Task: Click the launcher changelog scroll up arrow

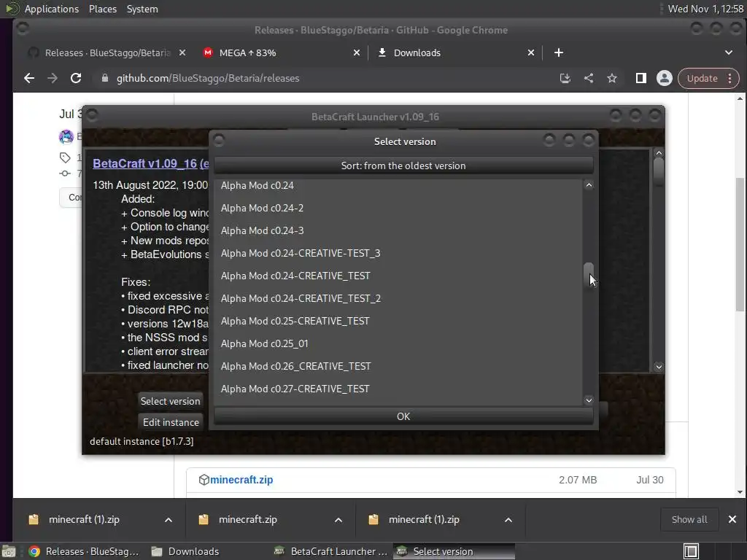Action: (659, 153)
